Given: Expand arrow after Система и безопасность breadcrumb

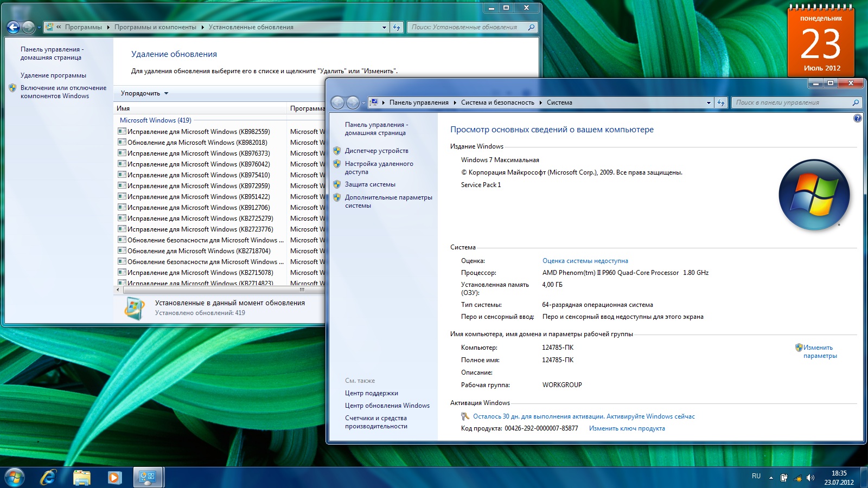Looking at the screenshot, I should 541,102.
